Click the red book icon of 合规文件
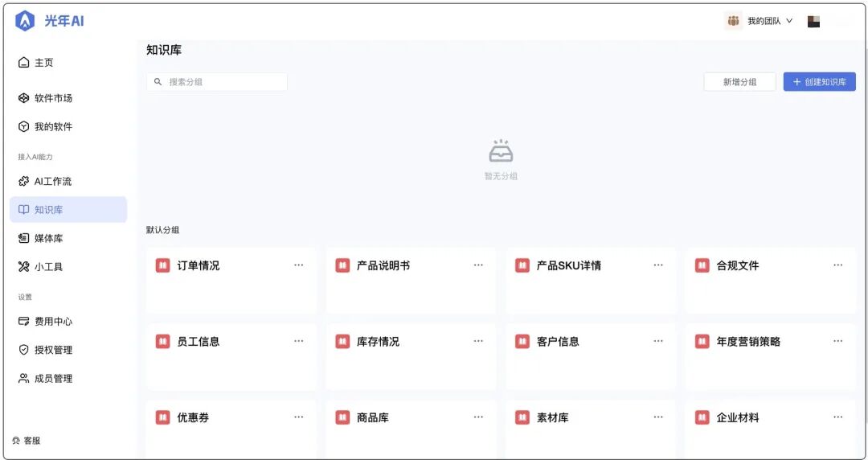The image size is (868, 460). 702,265
